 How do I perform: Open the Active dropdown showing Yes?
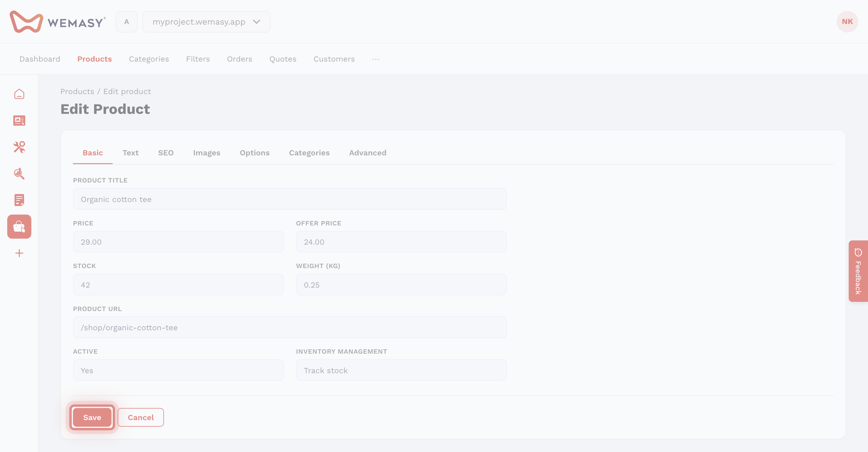click(x=178, y=370)
